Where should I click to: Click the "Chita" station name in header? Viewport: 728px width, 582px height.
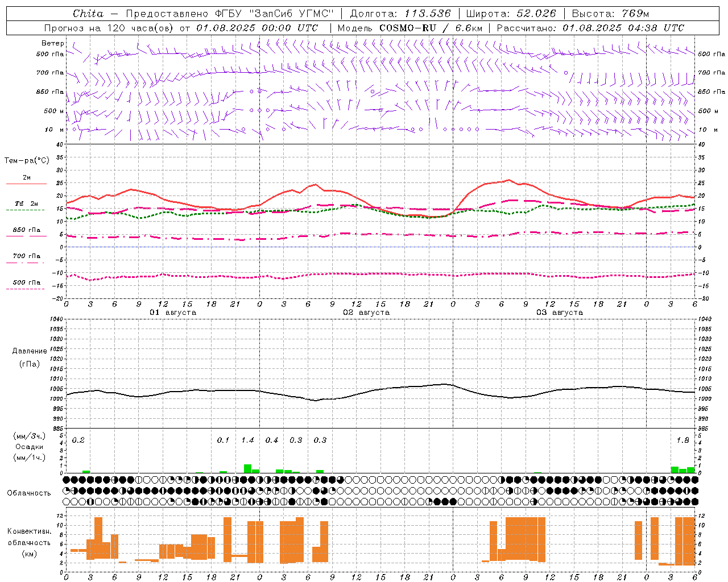[88, 14]
